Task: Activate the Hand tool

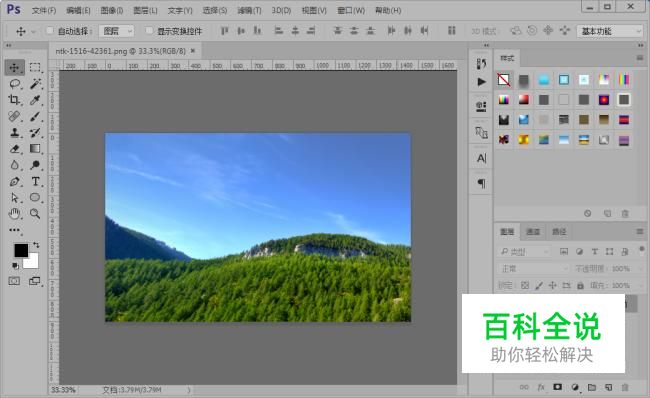Action: (15, 214)
